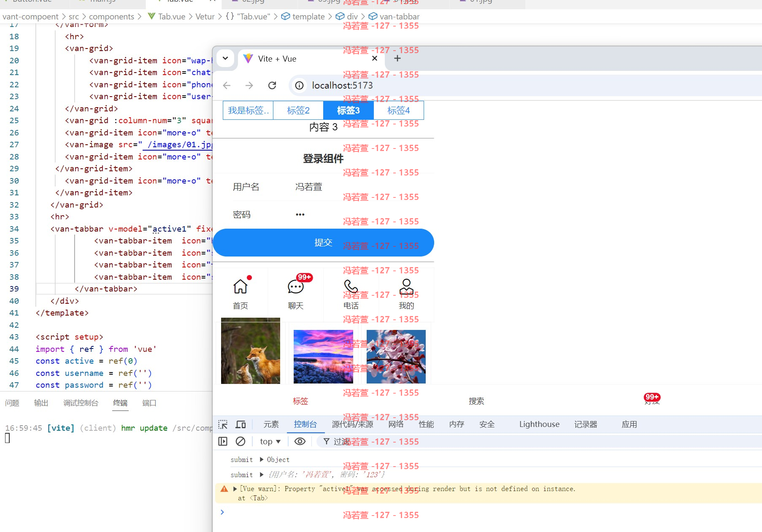Toggle live expression eye icon
Viewport: 762px width, 532px height.
click(x=300, y=442)
